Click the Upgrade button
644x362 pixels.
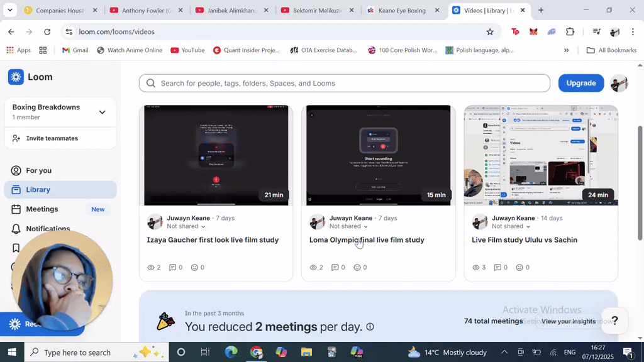click(580, 83)
